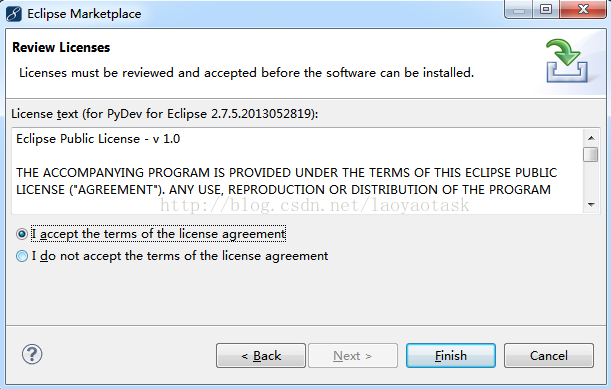Maximize the Eclipse Marketplace dialog
611x389 pixels.
tap(546, 9)
